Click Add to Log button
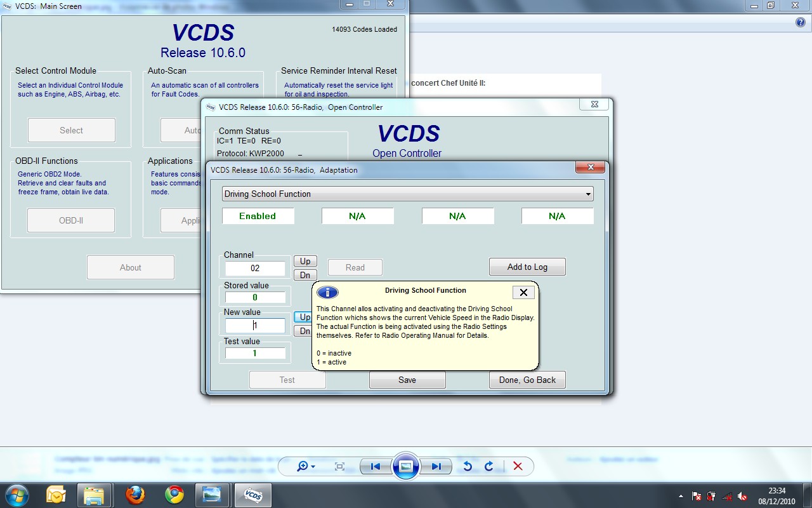 pyautogui.click(x=527, y=267)
